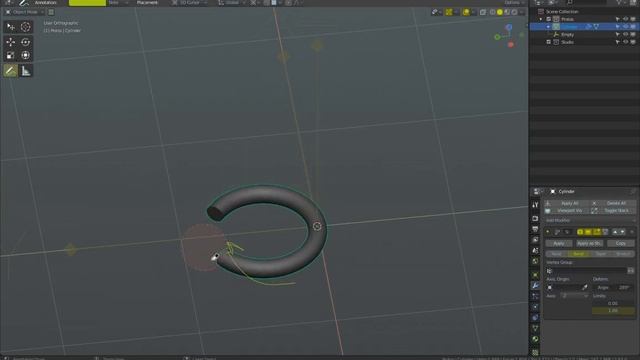640x360 pixels.
Task: Toggle modifier viewport display
Action: pos(588,232)
